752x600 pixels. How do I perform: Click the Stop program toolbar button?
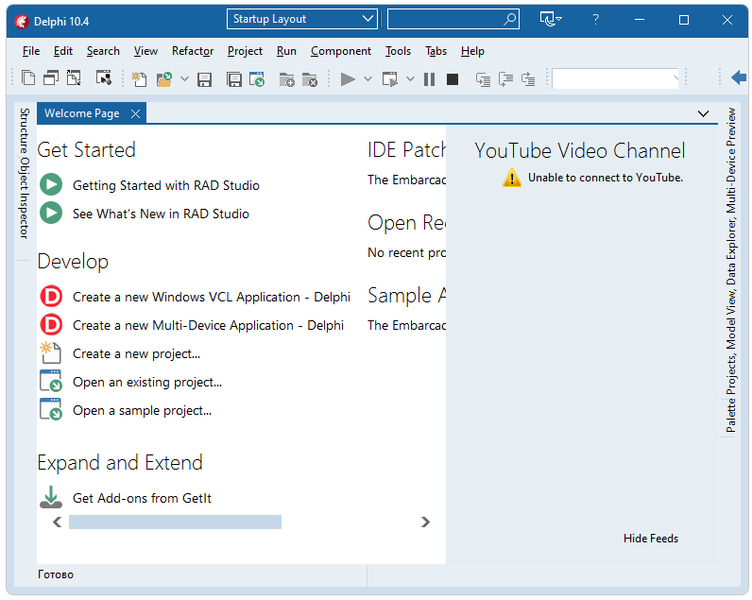point(452,79)
